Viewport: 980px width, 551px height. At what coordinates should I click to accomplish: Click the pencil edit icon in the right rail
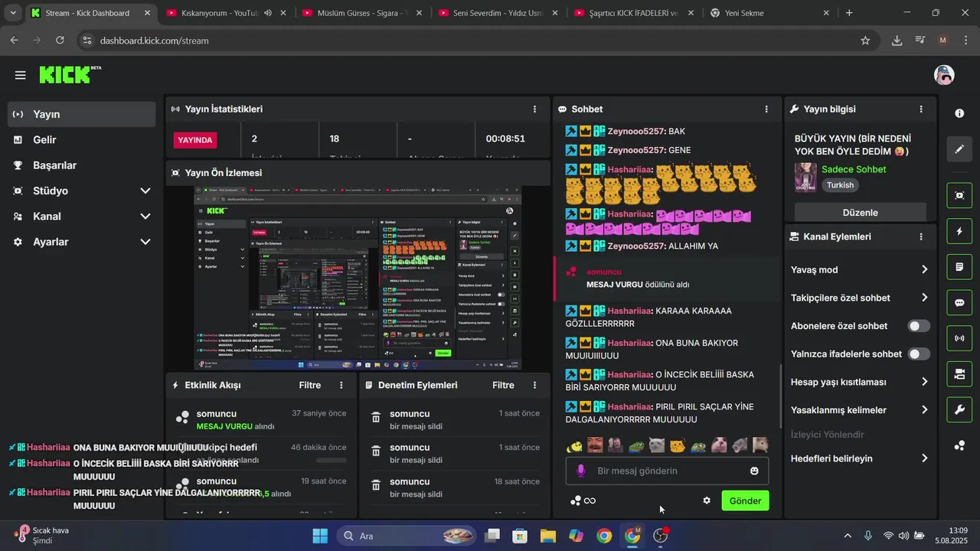coord(959,149)
